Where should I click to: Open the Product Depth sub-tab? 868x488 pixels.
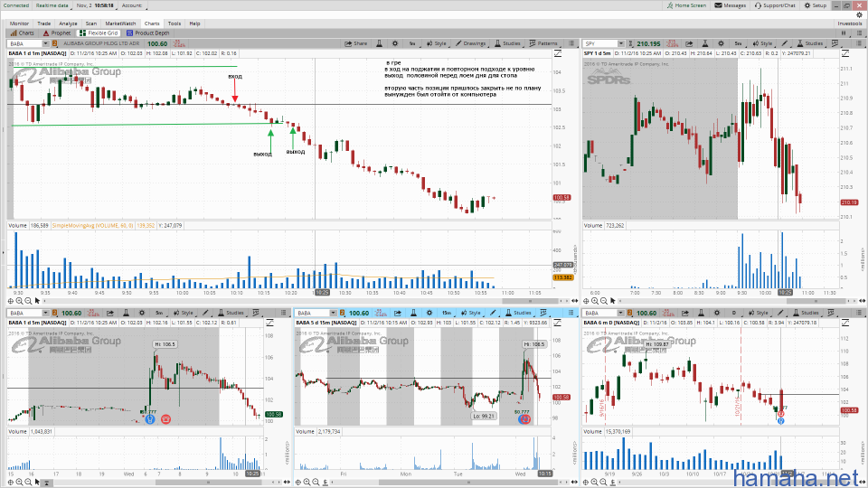(x=147, y=33)
